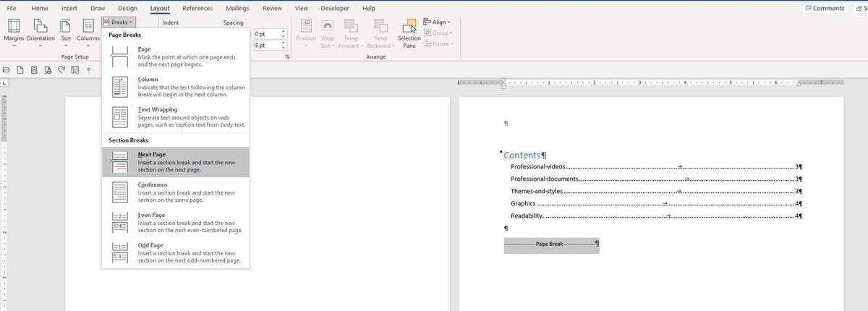This screenshot has width=868, height=311.
Task: Open the Orientation options
Action: tap(41, 32)
